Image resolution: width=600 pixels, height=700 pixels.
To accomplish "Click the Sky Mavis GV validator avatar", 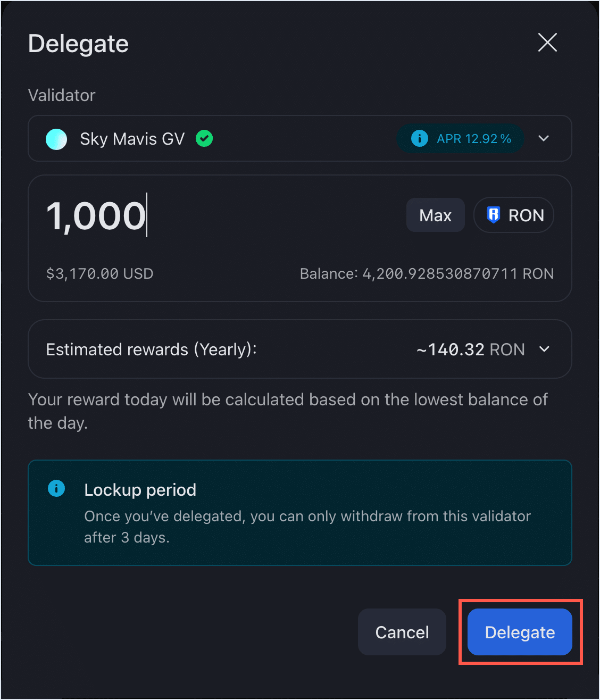I will tap(56, 139).
